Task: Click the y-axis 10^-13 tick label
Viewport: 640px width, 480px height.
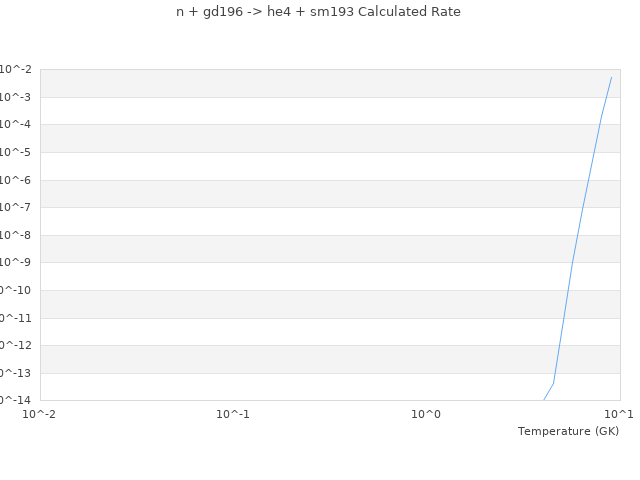Action: click(x=14, y=373)
